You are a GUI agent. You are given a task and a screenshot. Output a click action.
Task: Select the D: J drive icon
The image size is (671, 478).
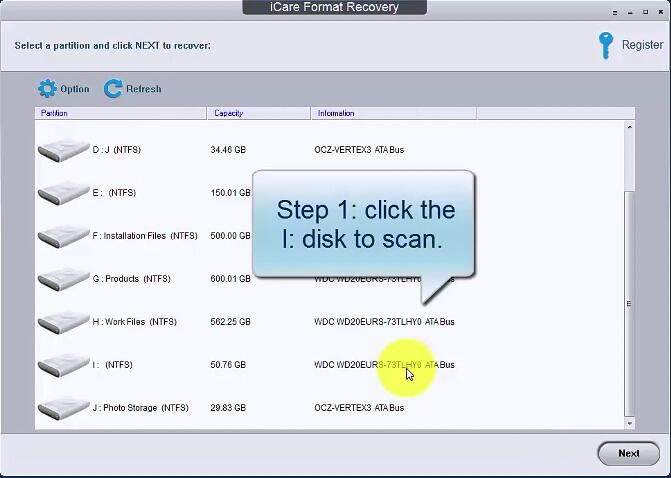pyautogui.click(x=63, y=150)
